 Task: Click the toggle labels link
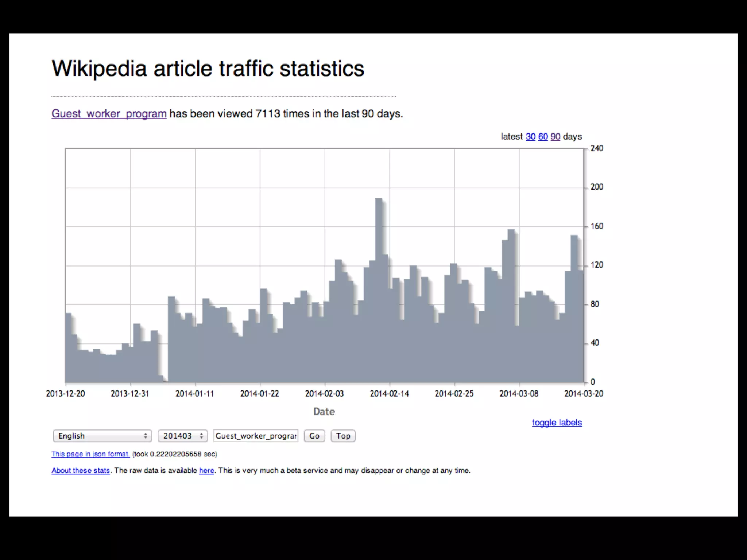[557, 423]
